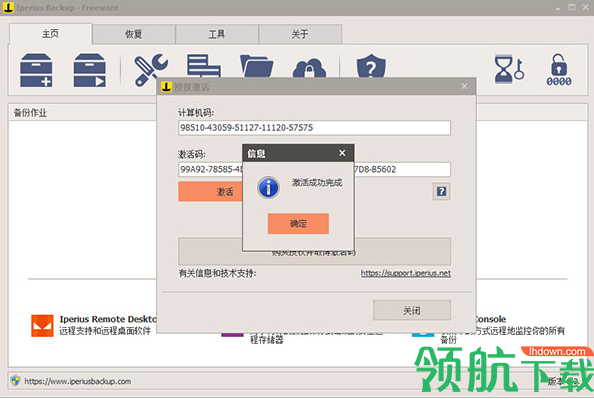Click the 激活成功完成 message text
The height and width of the screenshot is (399, 594).
pos(317,183)
